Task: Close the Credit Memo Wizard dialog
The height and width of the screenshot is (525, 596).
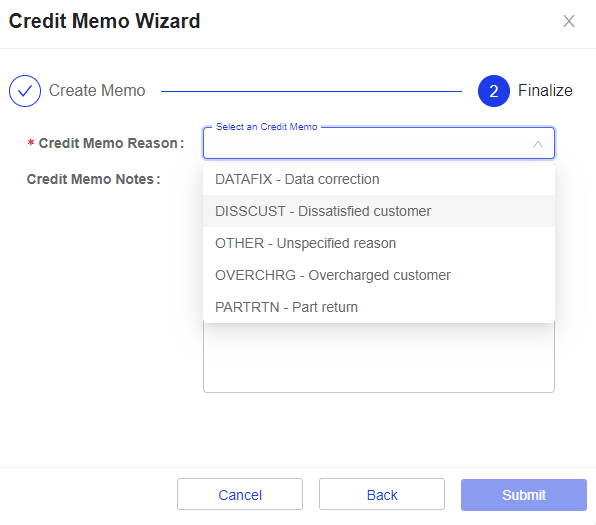Action: coord(569,21)
